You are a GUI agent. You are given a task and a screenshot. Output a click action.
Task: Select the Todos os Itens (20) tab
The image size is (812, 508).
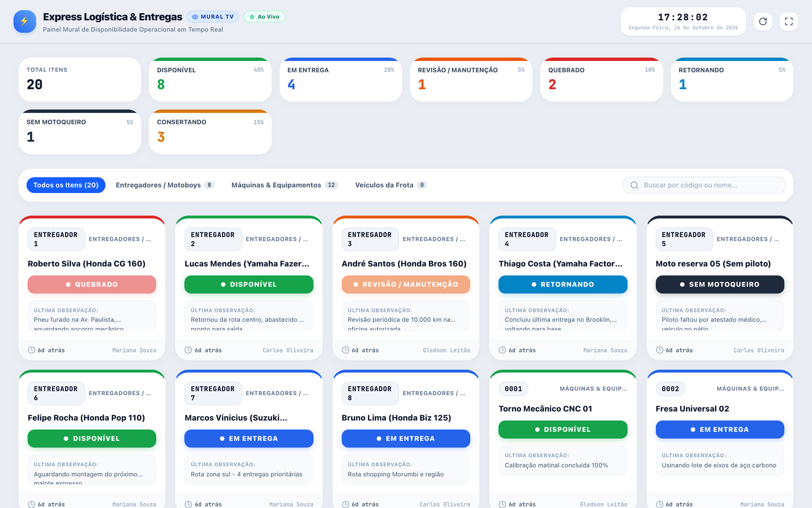(x=66, y=185)
